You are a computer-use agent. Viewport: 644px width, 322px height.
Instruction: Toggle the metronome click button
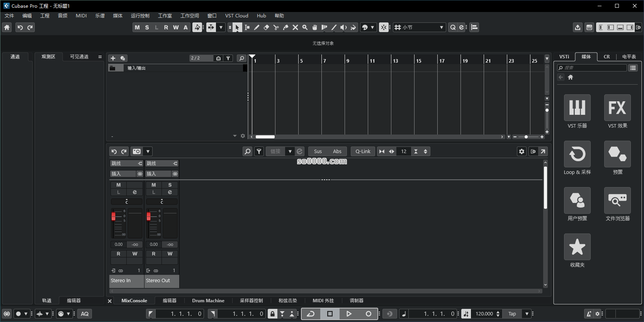click(589, 314)
